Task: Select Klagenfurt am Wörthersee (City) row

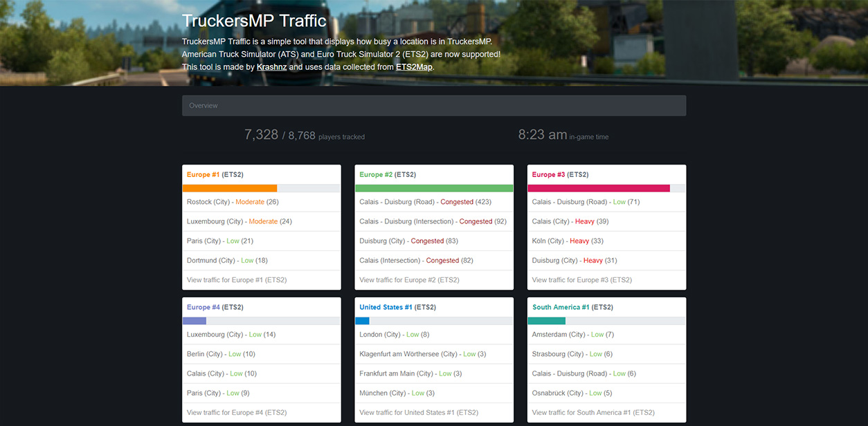Action: coord(434,353)
